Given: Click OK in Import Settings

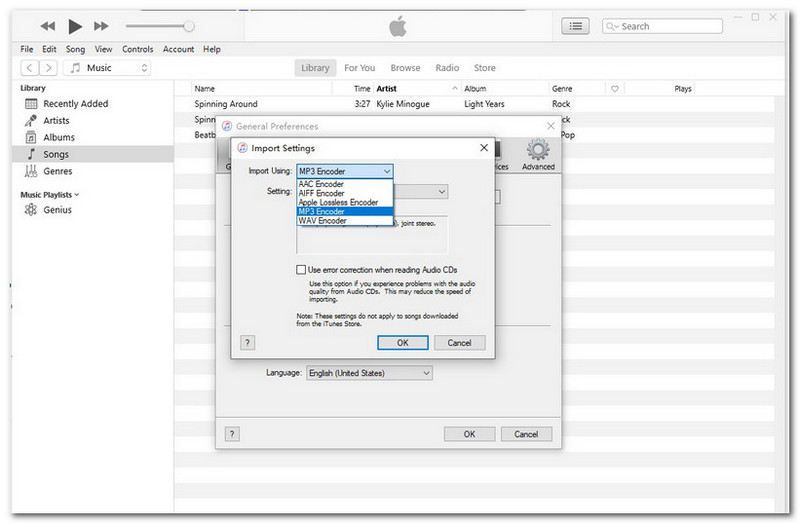Looking at the screenshot, I should point(403,342).
